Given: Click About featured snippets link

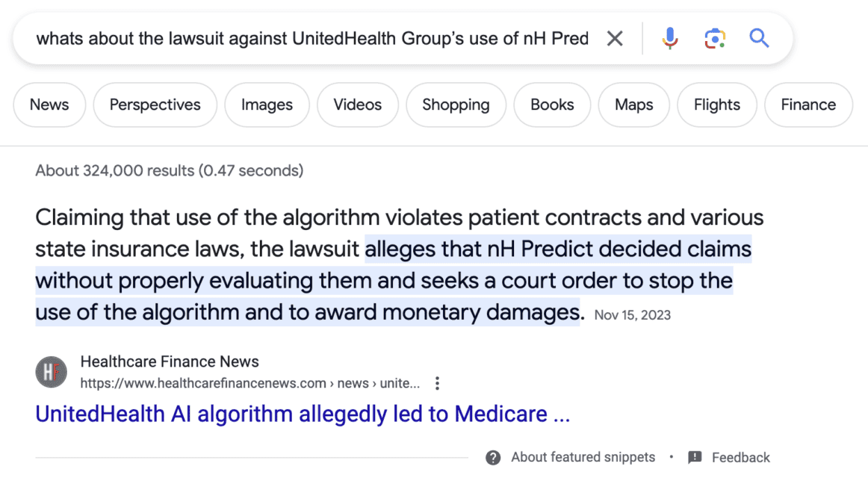Looking at the screenshot, I should 583,457.
